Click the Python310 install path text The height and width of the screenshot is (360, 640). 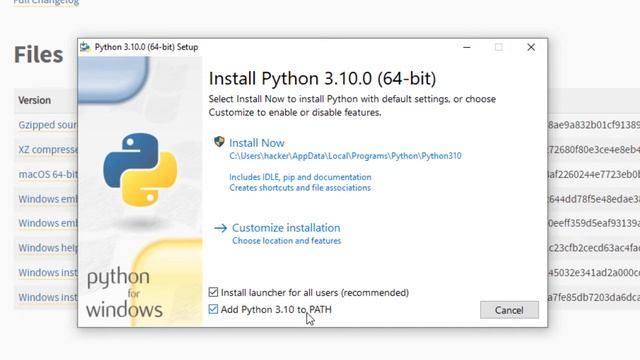tap(345, 156)
